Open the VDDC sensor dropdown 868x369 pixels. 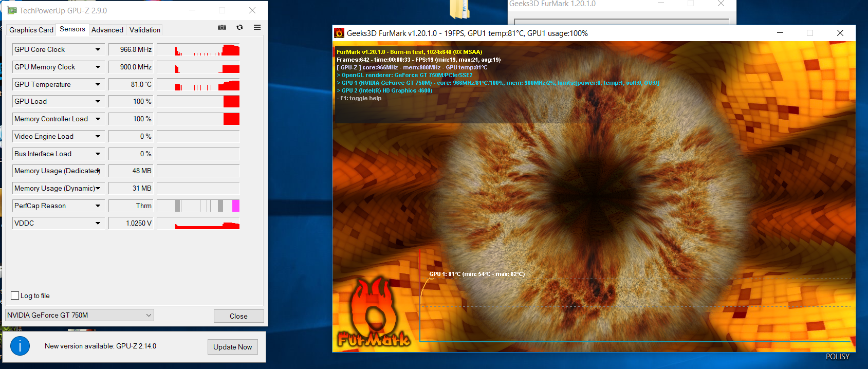[x=98, y=223]
